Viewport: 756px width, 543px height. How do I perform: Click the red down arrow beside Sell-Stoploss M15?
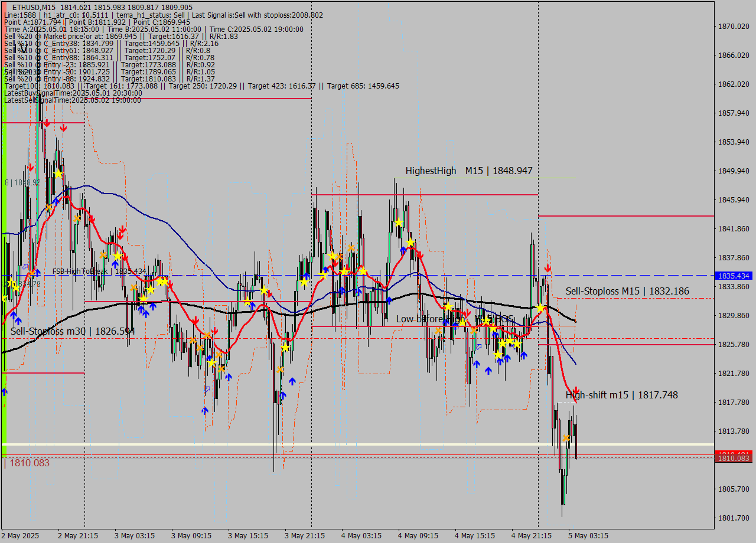(548, 269)
